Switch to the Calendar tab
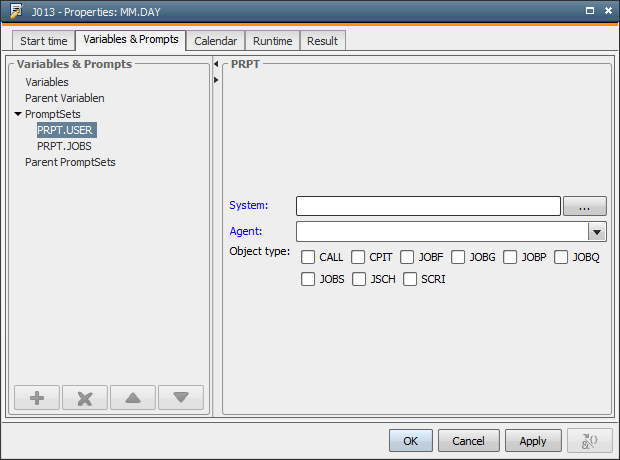The height and width of the screenshot is (460, 620). pyautogui.click(x=216, y=41)
